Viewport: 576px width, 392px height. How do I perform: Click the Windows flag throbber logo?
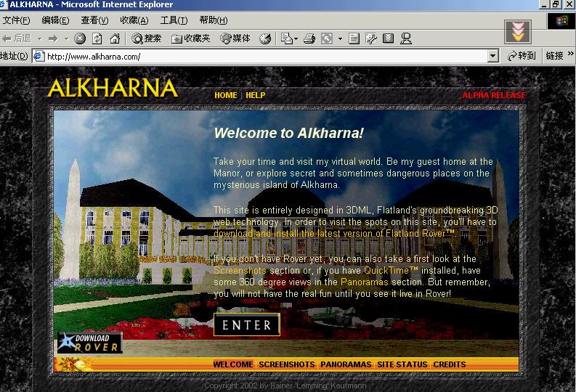561,21
